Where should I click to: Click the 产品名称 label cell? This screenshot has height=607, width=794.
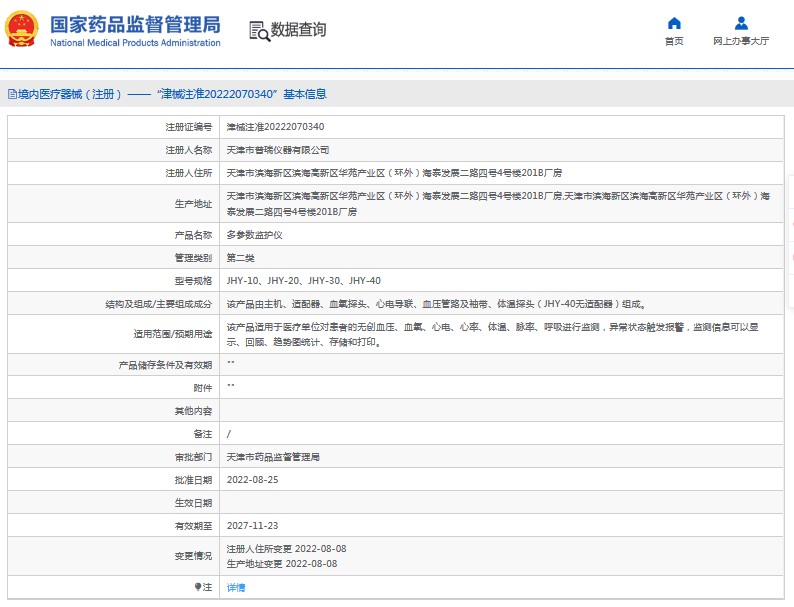coord(113,235)
